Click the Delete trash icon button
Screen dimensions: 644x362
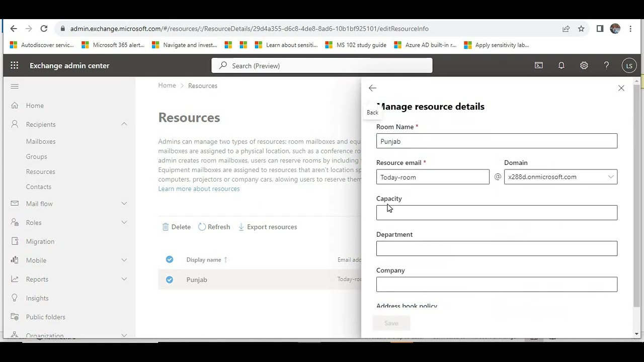pyautogui.click(x=177, y=227)
